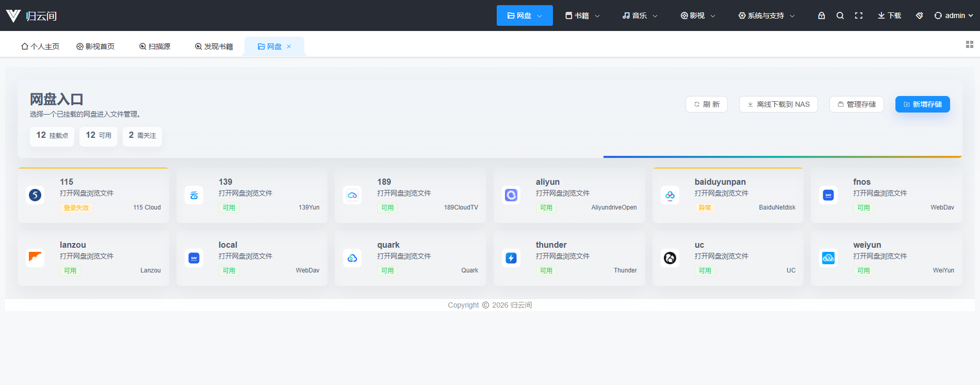Expand the 系统与支持 menu

click(766, 15)
